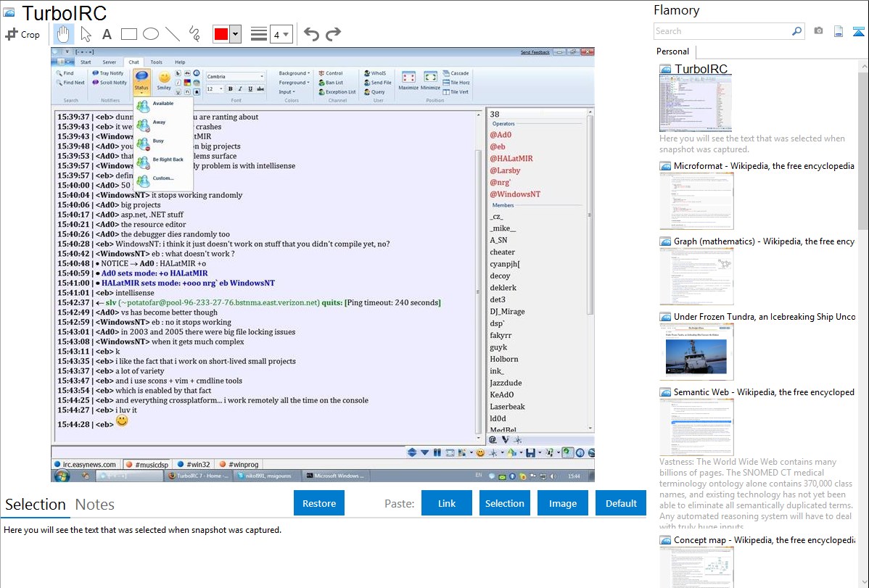Toggle Underline in the Font group
Image resolution: width=869 pixels, height=588 pixels.
250,88
